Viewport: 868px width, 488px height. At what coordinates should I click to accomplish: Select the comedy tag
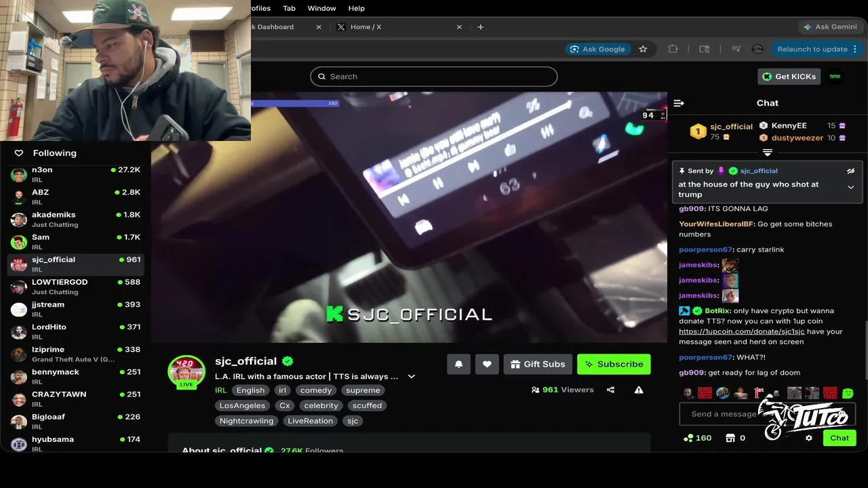[x=316, y=390]
